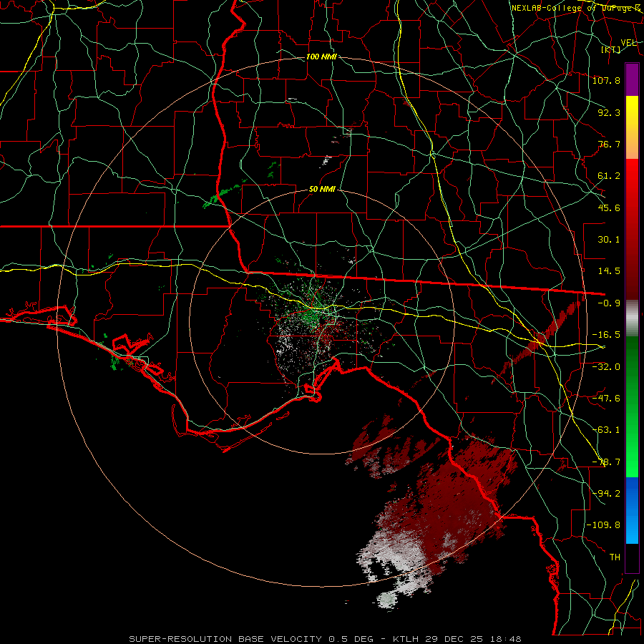644x644 pixels.
Task: Select the -0.9 velocity scale value
Action: 609,303
